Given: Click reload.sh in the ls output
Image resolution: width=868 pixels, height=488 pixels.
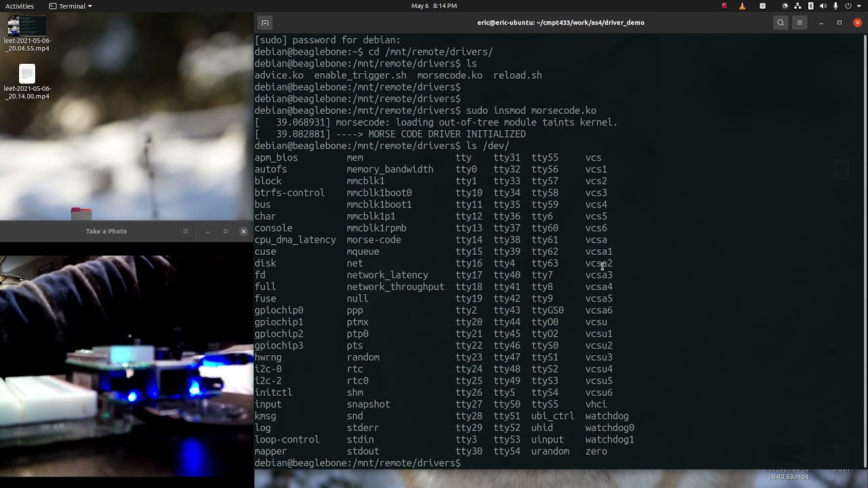Looking at the screenshot, I should pos(517,75).
